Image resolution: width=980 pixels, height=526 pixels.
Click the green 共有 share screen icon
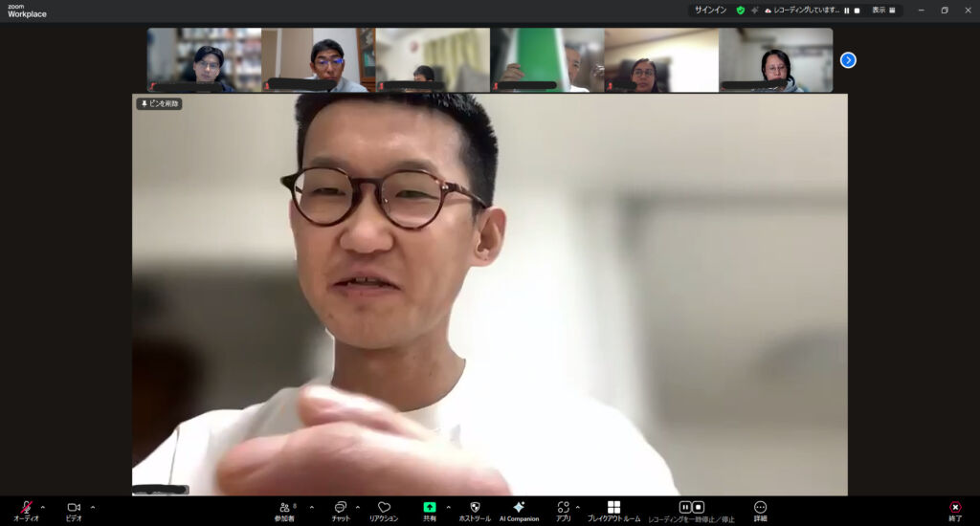click(430, 508)
